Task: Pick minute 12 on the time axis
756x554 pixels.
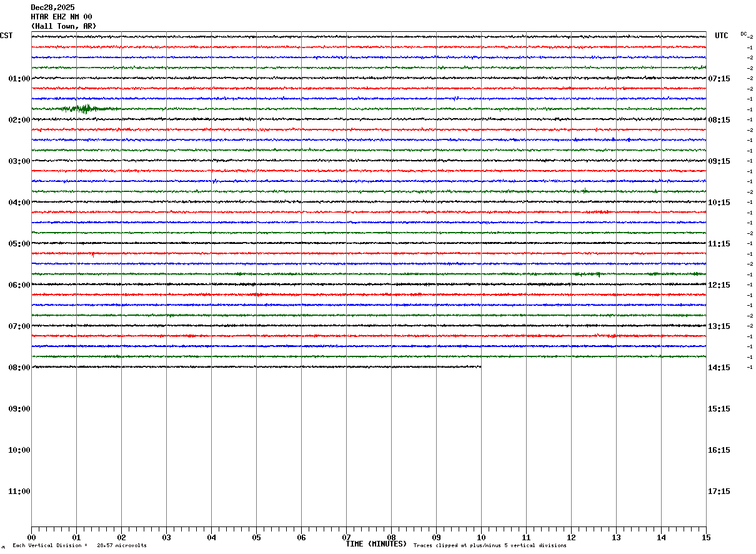Action: [571, 537]
